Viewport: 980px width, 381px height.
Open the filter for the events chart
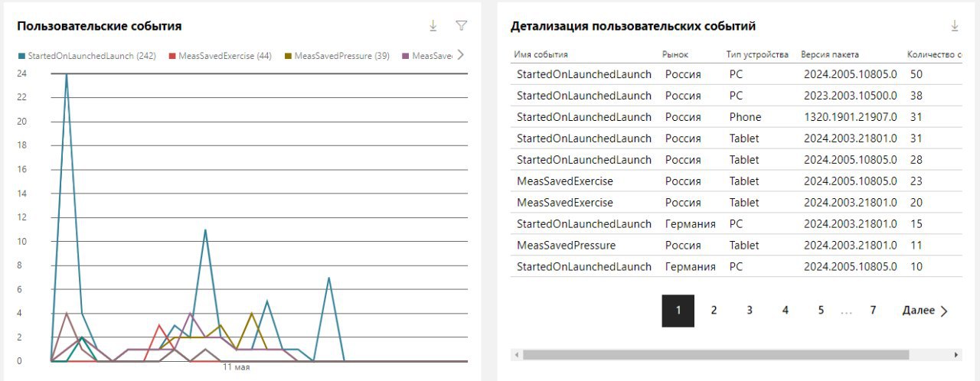pyautogui.click(x=461, y=25)
